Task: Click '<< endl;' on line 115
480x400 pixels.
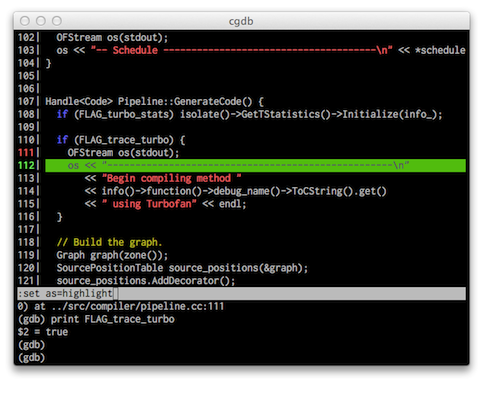Action: click(x=224, y=204)
